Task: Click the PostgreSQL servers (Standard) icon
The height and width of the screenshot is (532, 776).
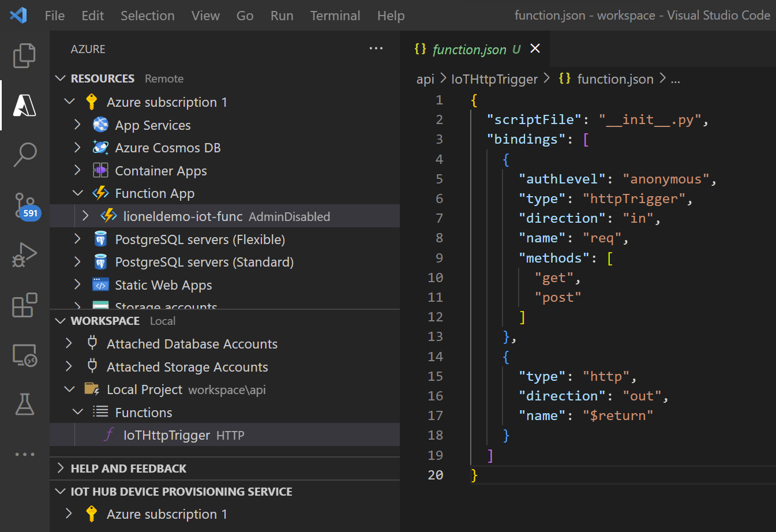Action: 100,262
